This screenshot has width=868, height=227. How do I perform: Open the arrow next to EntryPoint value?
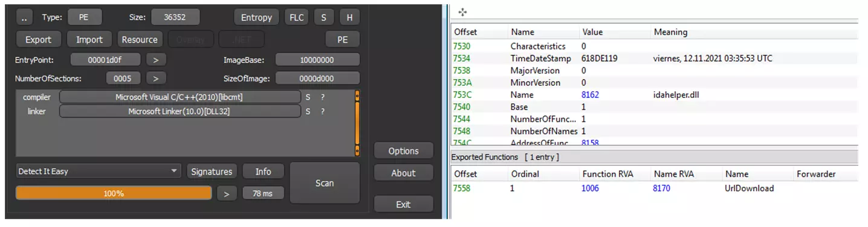point(155,60)
